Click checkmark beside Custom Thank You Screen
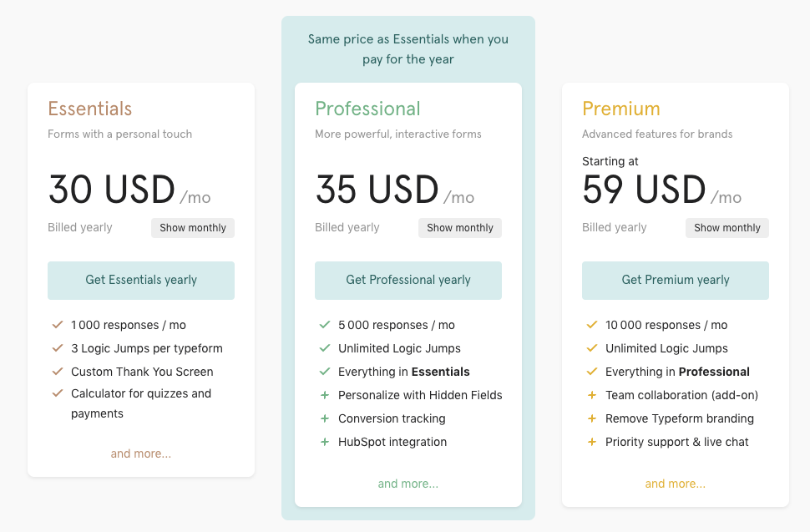 [x=58, y=372]
